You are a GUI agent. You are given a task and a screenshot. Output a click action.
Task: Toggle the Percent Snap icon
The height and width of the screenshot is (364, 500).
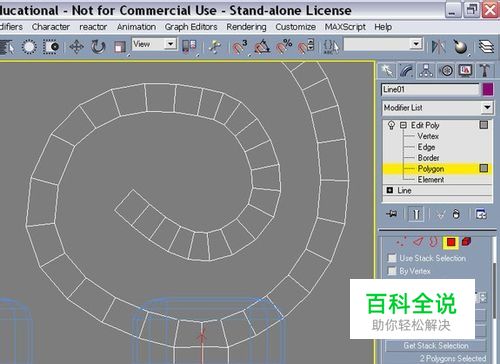(284, 46)
